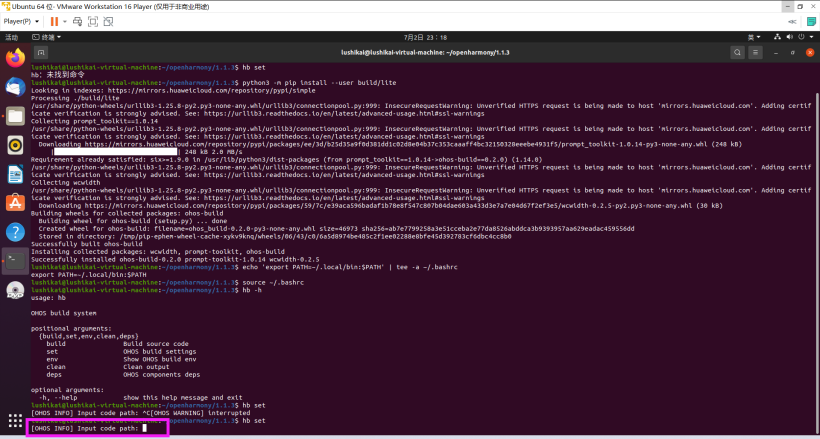
Task: Pause the virtual machine
Action: (54, 21)
